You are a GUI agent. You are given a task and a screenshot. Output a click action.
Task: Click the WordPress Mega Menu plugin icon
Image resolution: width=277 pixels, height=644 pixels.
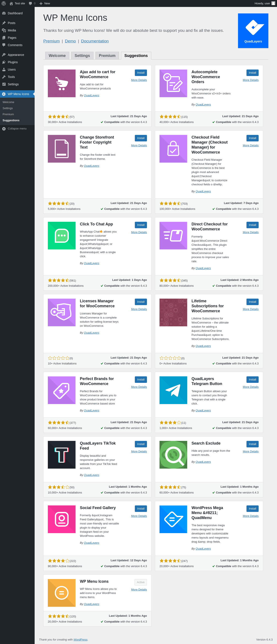(173, 519)
